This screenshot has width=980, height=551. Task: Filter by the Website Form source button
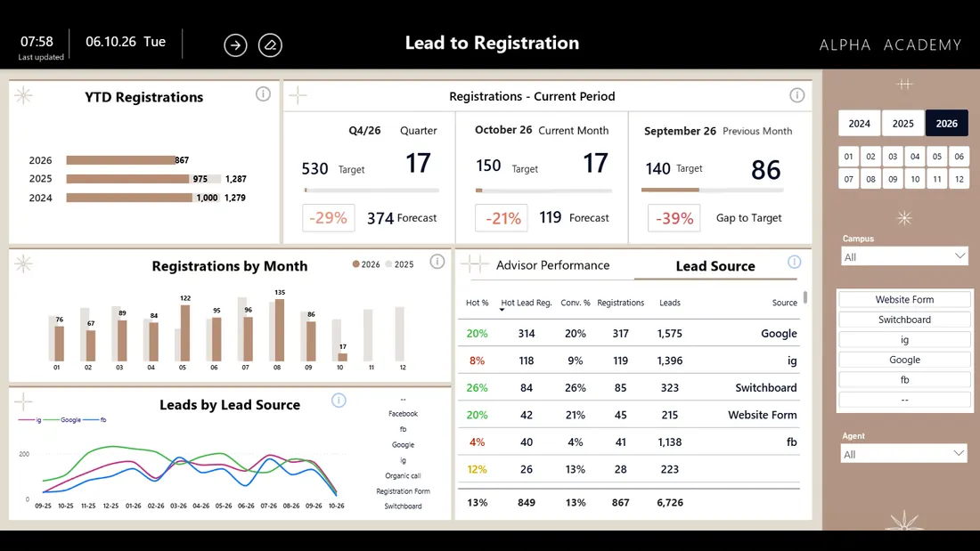tap(904, 300)
